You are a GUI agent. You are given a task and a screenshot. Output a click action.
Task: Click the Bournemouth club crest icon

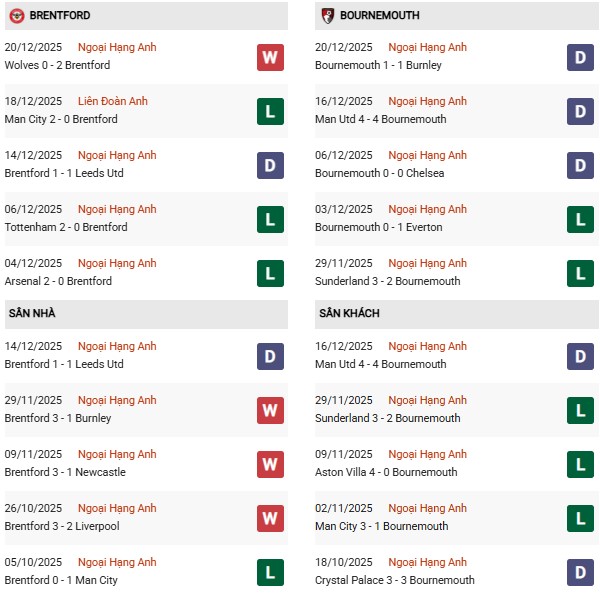[x=327, y=16]
